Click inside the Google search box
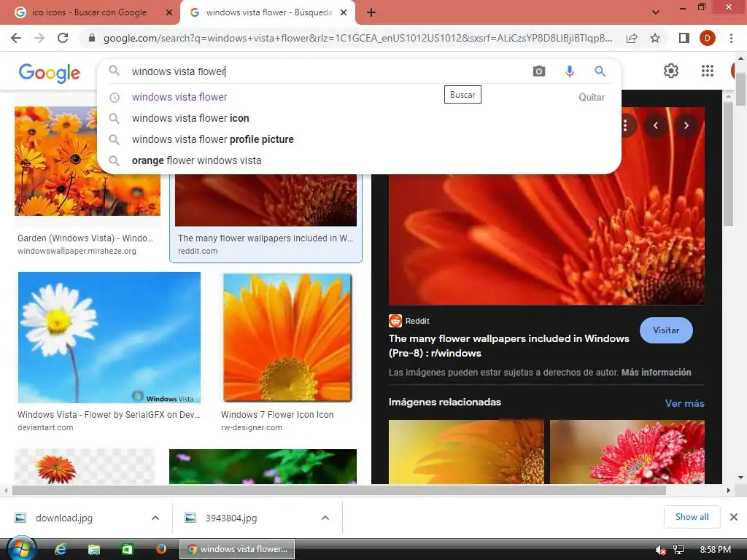747x560 pixels. pyautogui.click(x=329, y=71)
